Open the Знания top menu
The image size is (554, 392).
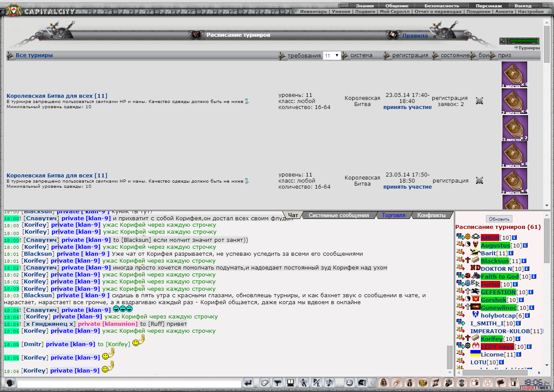[364, 6]
